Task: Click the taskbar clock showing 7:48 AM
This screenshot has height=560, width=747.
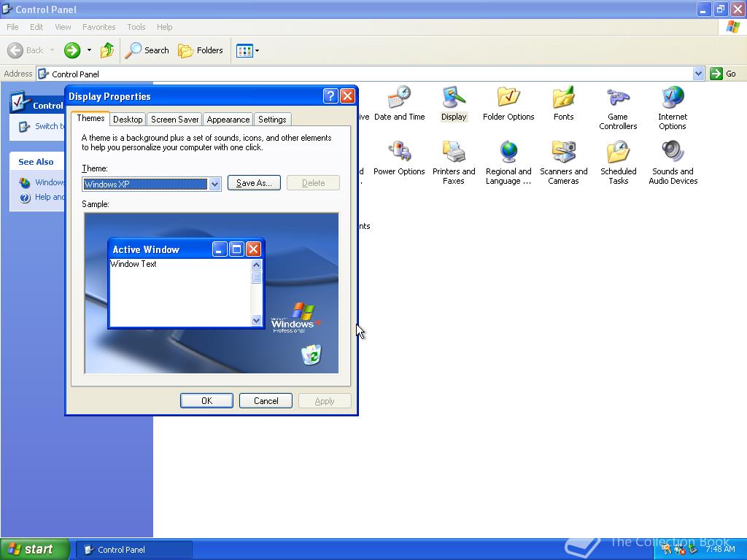Action: tap(720, 550)
